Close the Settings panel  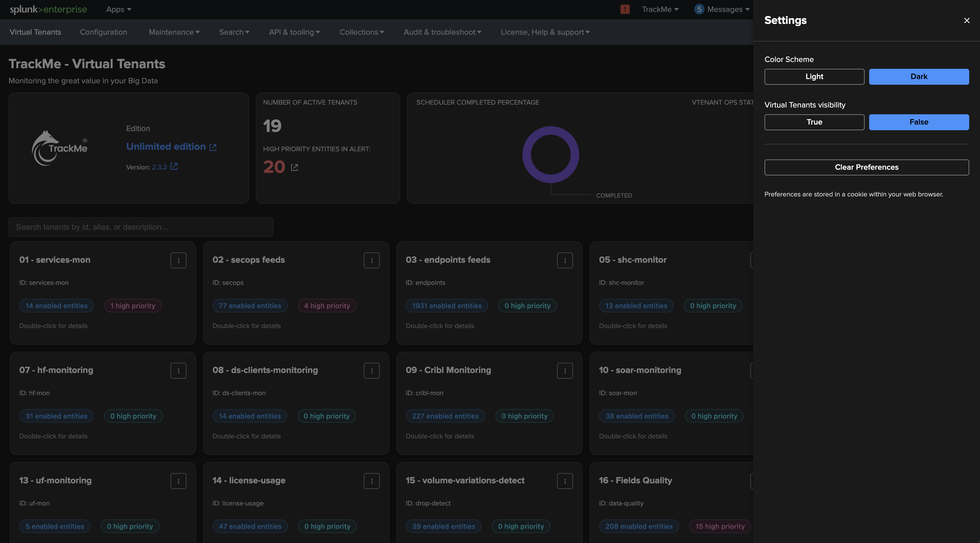click(966, 20)
